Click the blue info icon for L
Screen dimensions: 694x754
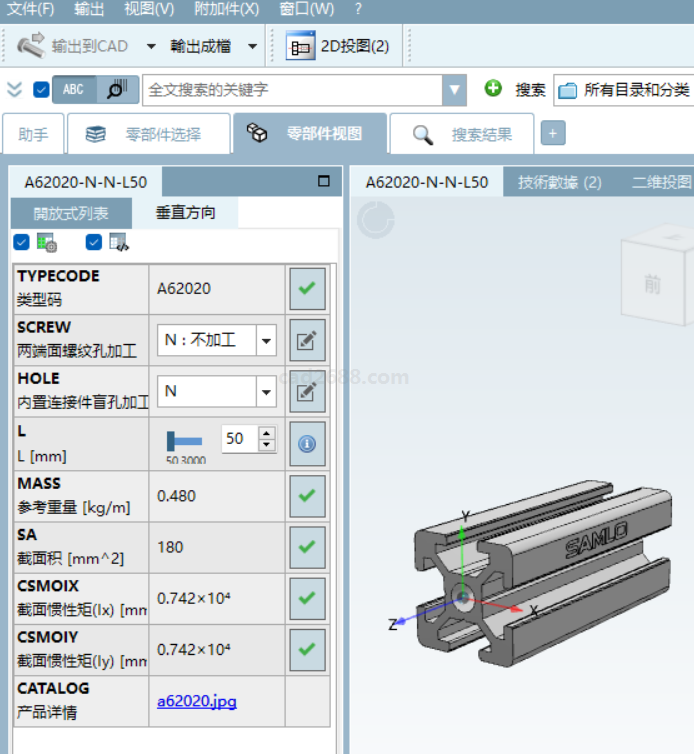307,444
